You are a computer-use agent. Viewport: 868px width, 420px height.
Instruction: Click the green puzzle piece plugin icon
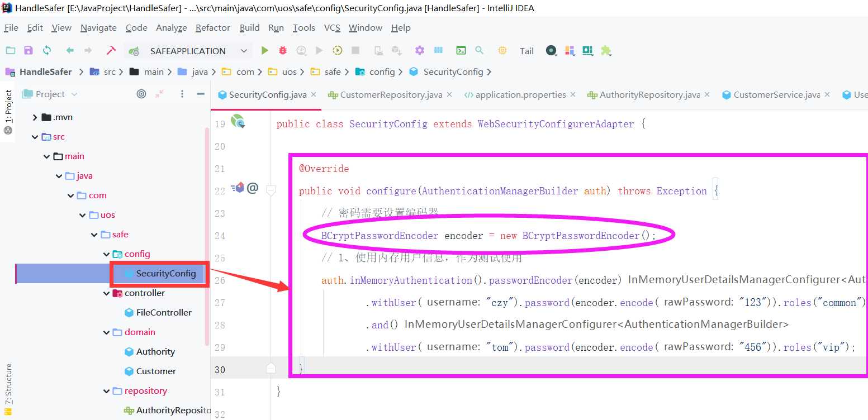(606, 51)
